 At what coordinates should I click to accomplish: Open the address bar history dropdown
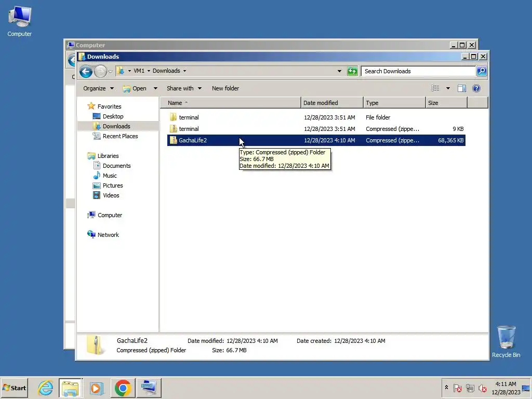(339, 71)
